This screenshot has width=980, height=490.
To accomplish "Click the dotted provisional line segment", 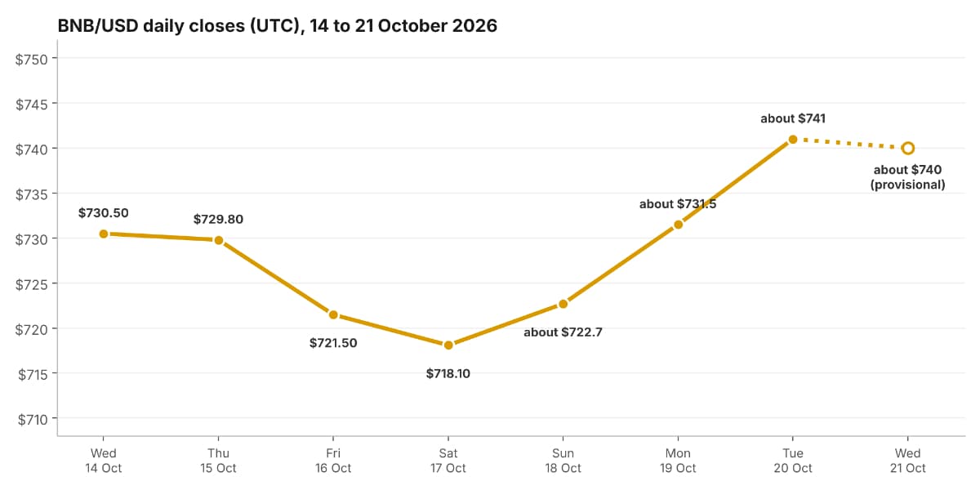I will coord(850,144).
